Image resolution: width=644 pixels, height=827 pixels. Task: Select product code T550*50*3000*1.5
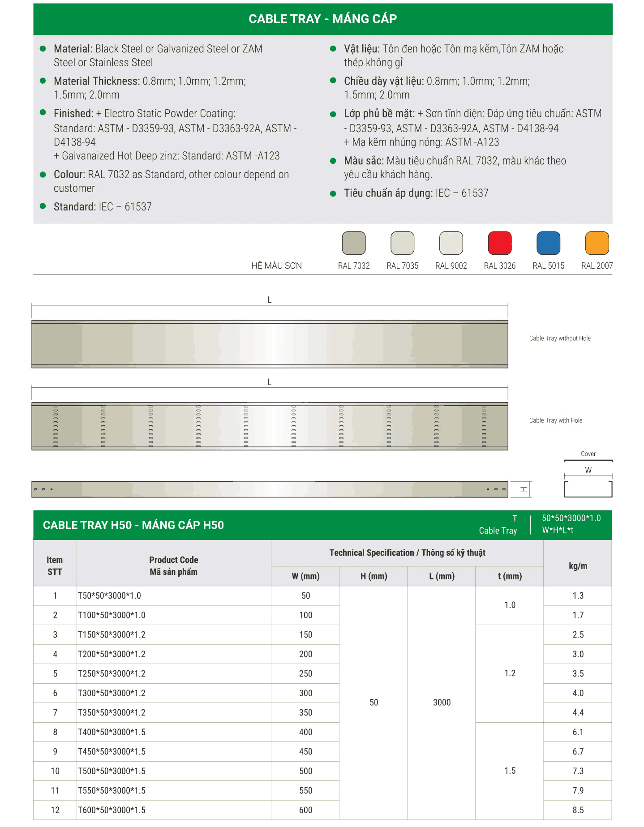point(112,790)
